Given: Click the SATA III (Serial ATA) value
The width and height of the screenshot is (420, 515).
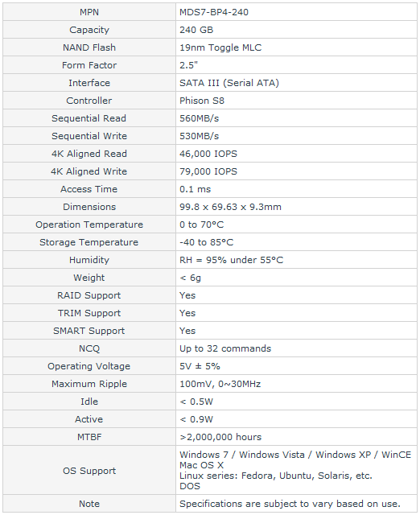Looking at the screenshot, I should pos(229,83).
